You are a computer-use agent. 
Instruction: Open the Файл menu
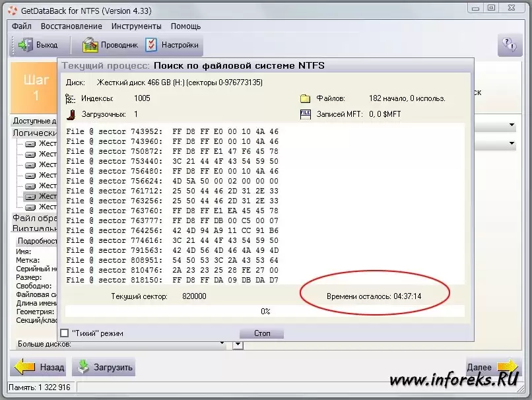click(x=21, y=26)
